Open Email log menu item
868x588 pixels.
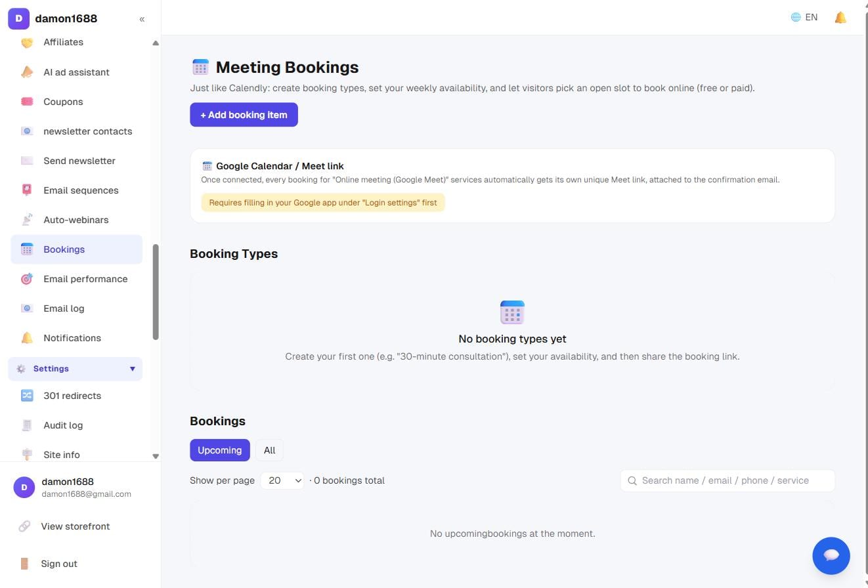[76, 308]
